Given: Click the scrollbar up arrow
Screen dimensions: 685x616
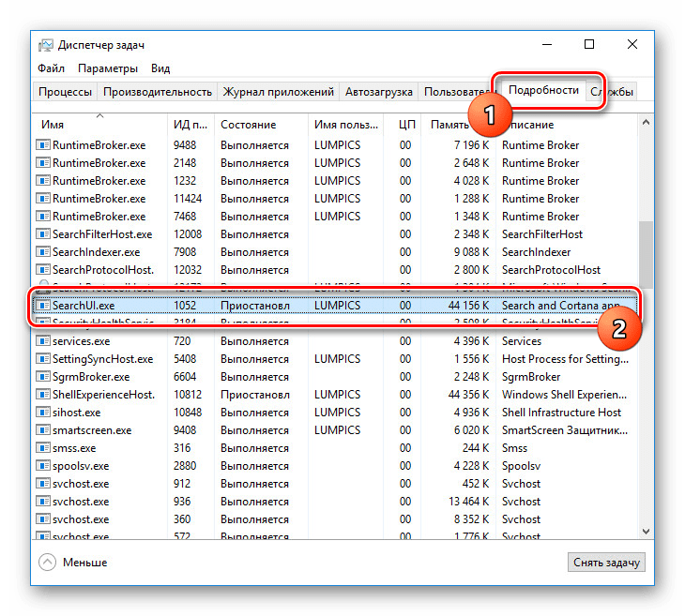Looking at the screenshot, I should [646, 123].
